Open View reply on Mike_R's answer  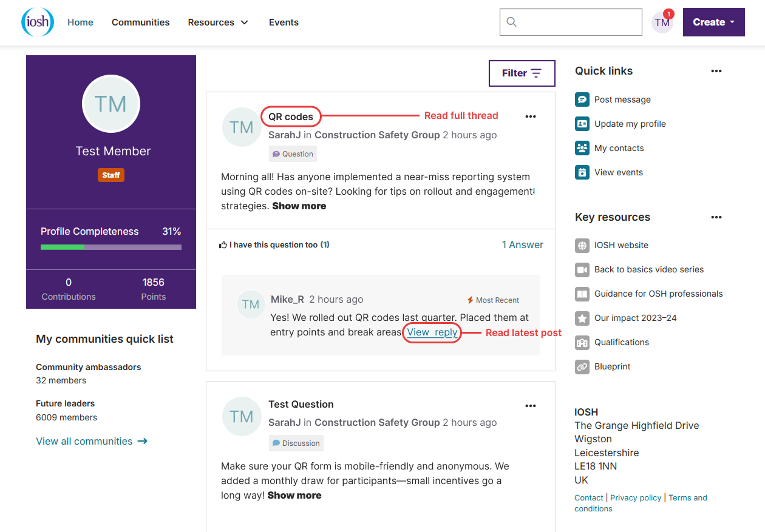click(432, 332)
